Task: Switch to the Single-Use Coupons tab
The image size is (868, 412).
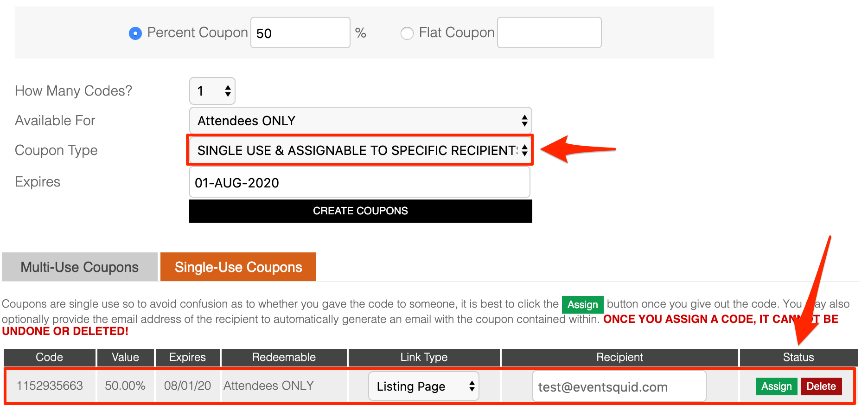Action: pyautogui.click(x=238, y=267)
